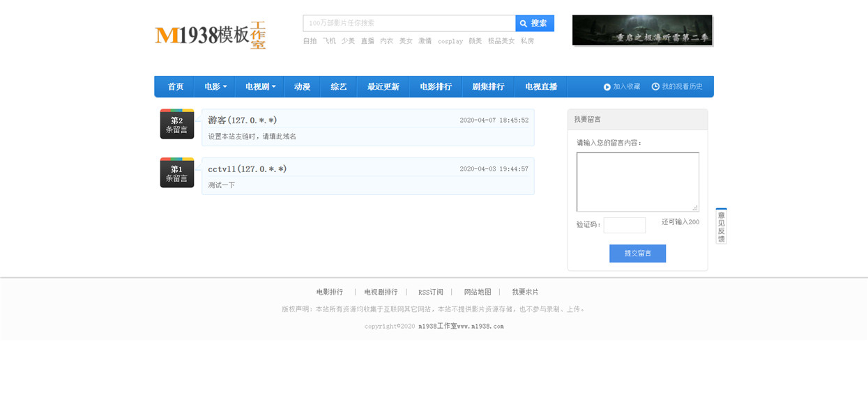Open the 电影排行 nav bar item
The image size is (868, 413).
436,87
